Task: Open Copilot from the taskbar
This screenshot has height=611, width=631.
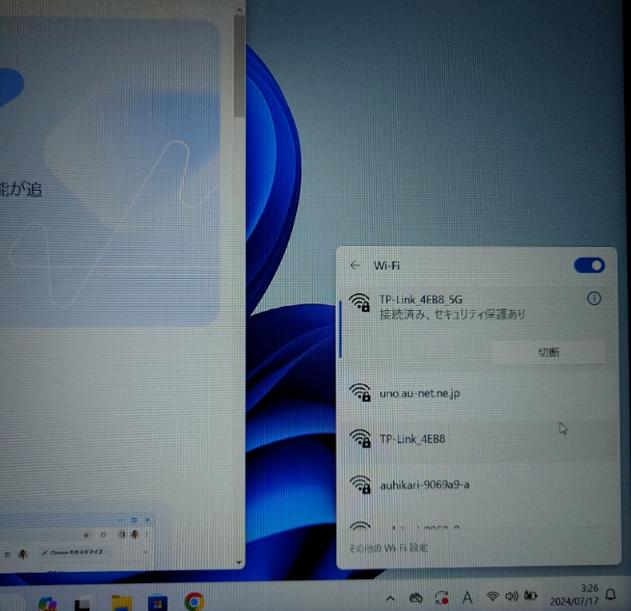Action: point(47,604)
